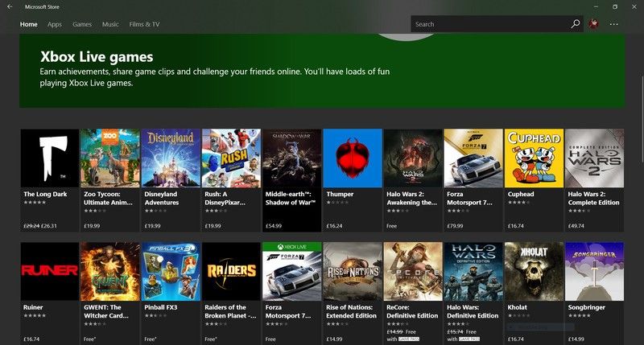
Task: Open the three-dot more menu
Action: 613,24
